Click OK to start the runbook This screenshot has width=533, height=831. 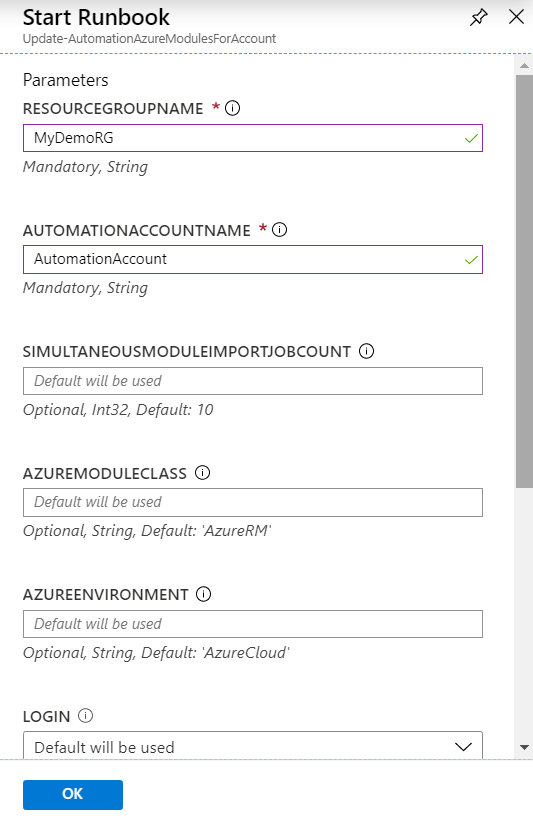[73, 794]
